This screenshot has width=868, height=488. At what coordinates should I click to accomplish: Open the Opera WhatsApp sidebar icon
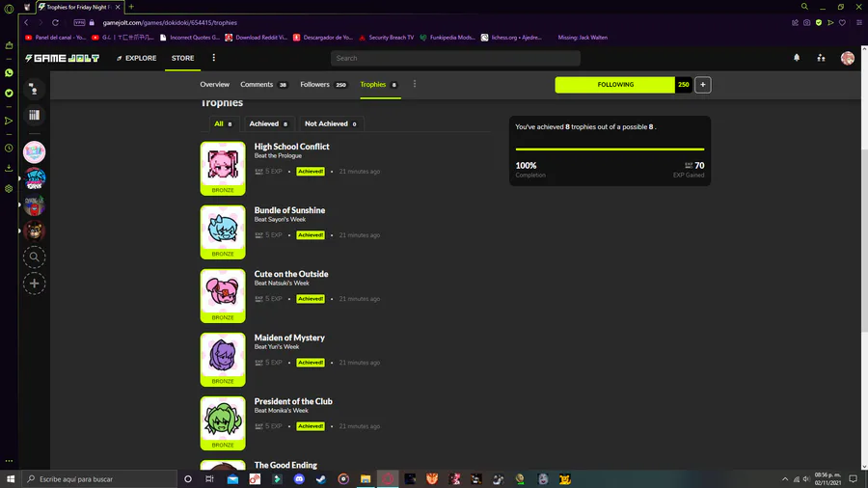pos(9,72)
